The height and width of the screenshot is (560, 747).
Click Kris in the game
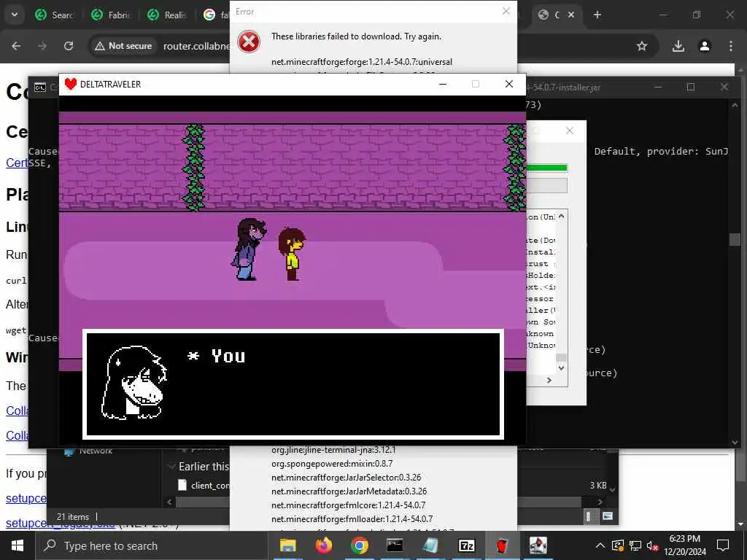click(292, 254)
